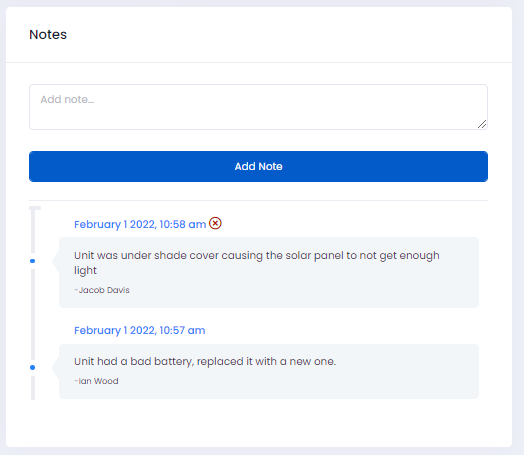Click the Notes heading

pos(48,34)
